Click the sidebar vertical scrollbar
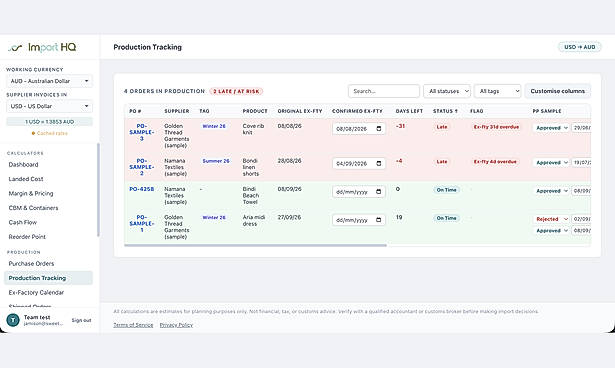This screenshot has height=368, width=615. coord(98,190)
